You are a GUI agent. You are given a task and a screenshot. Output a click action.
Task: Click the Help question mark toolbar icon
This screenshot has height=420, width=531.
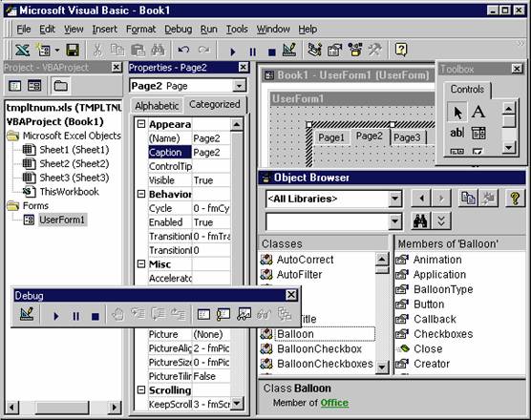(401, 50)
